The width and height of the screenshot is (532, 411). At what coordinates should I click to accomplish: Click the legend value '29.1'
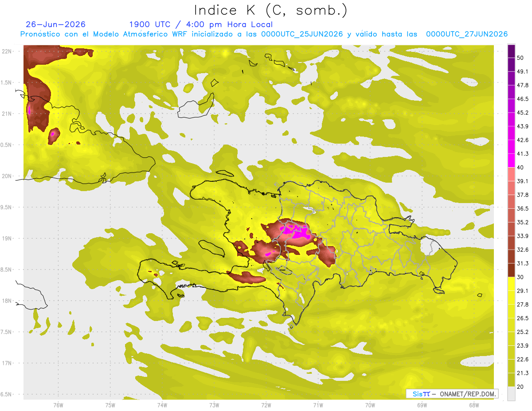click(522, 291)
